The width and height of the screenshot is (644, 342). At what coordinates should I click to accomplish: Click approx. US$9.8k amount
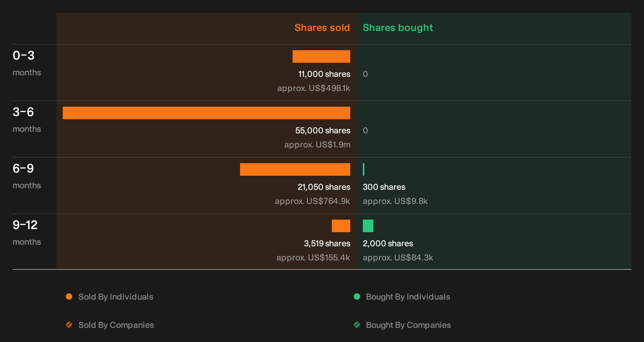(395, 201)
